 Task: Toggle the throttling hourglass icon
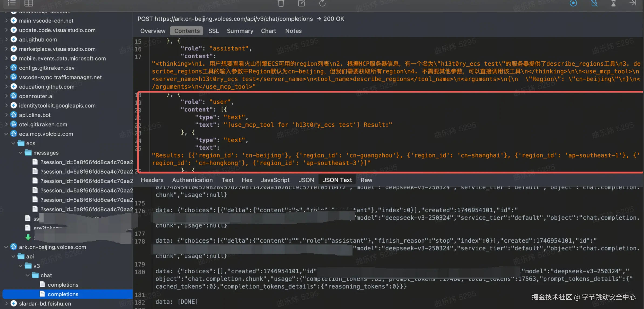pos(614,3)
